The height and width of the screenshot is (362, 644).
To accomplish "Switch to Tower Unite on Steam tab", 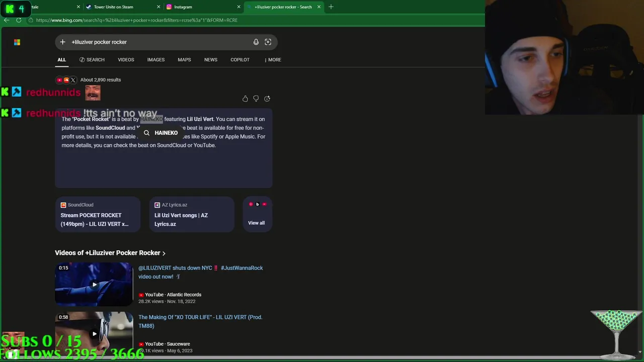I will pos(122,7).
